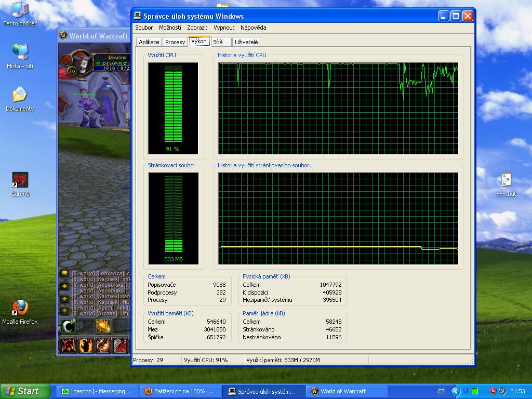
Task: Open the Zobrazit menu
Action: tap(197, 28)
